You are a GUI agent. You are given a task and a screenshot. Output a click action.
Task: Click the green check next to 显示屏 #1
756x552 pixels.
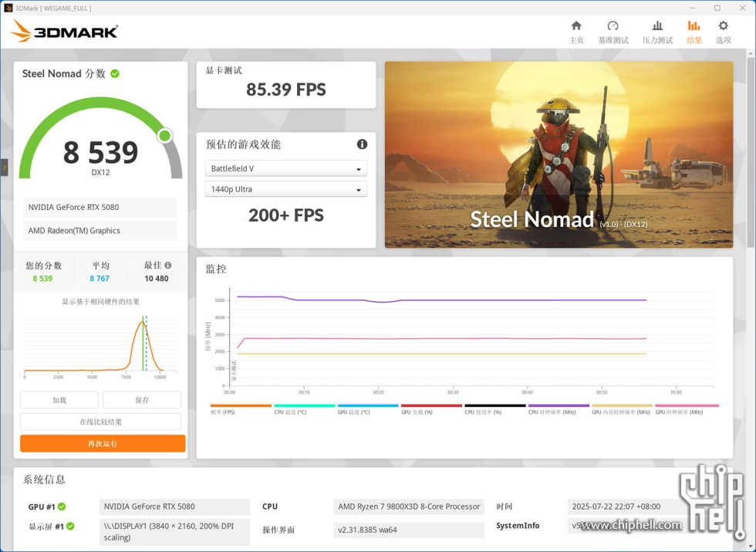click(x=70, y=526)
